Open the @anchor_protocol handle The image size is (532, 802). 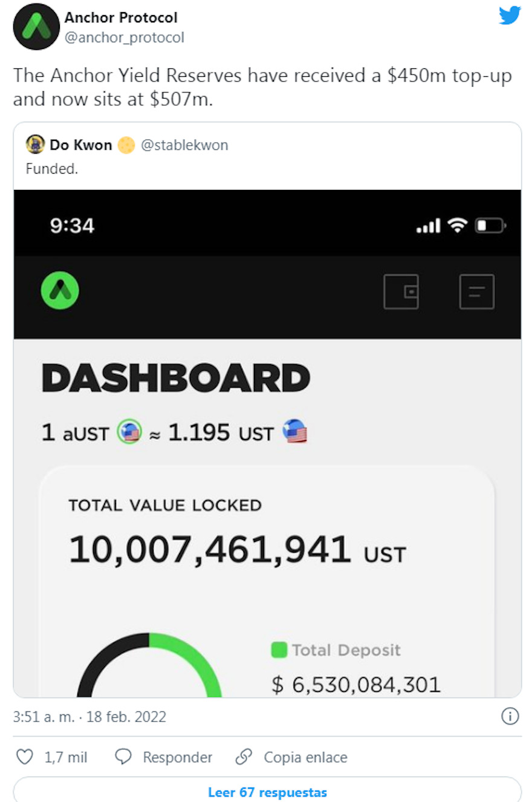coord(124,37)
